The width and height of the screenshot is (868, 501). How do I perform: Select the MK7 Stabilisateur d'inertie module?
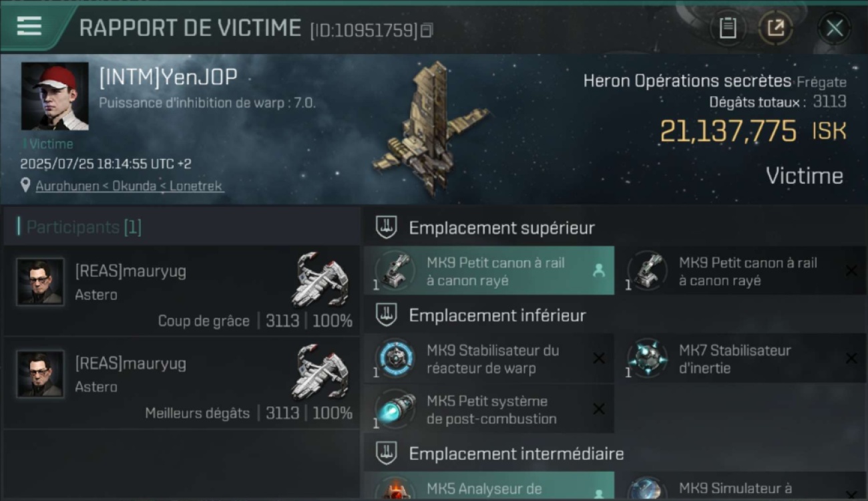pos(741,359)
